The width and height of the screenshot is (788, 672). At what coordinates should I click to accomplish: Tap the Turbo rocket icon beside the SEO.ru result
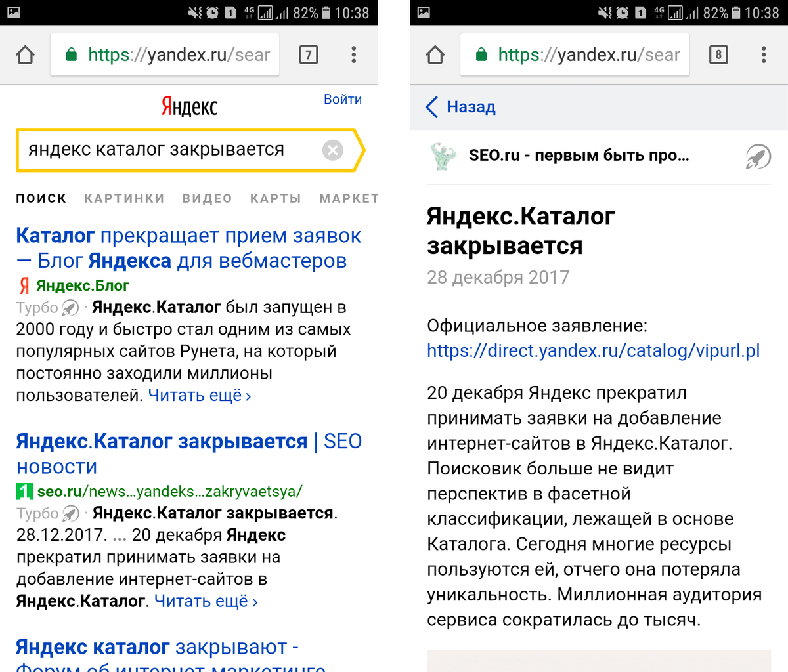pos(70,513)
